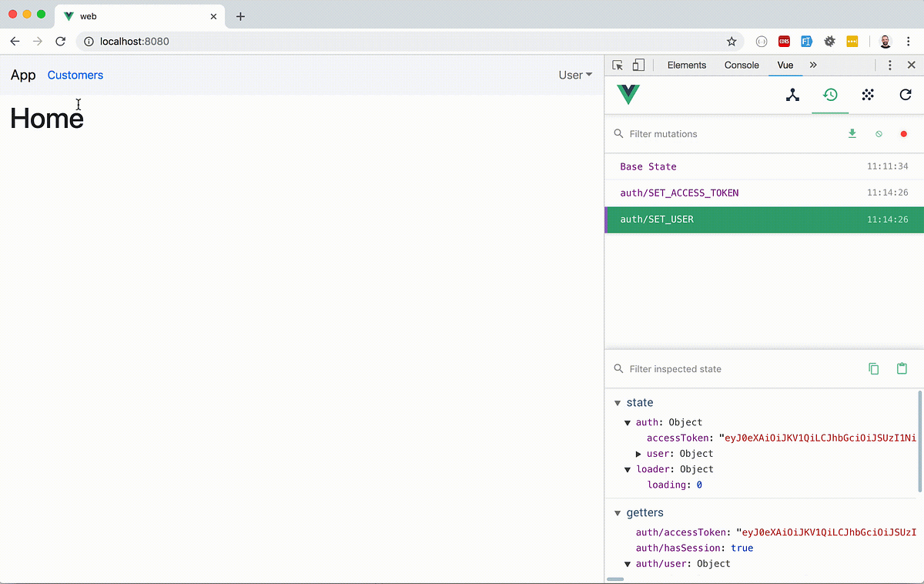The width and height of the screenshot is (924, 584).
Task: Copy the Vuex state to clipboard
Action: (873, 368)
